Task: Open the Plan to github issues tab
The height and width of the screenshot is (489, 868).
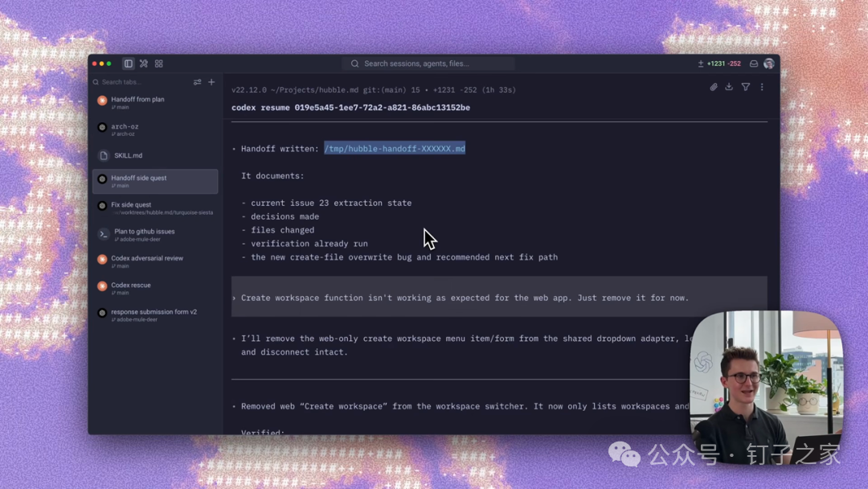Action: (x=155, y=235)
